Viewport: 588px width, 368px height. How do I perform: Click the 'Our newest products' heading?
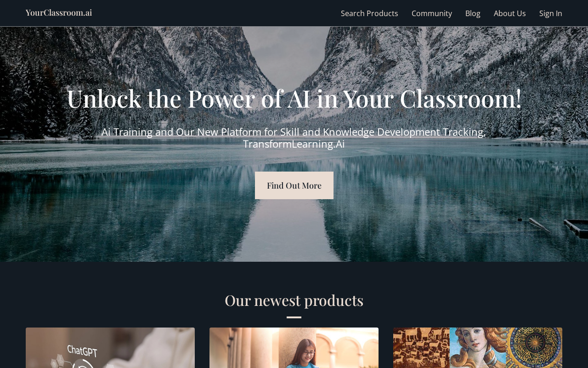tap(294, 300)
